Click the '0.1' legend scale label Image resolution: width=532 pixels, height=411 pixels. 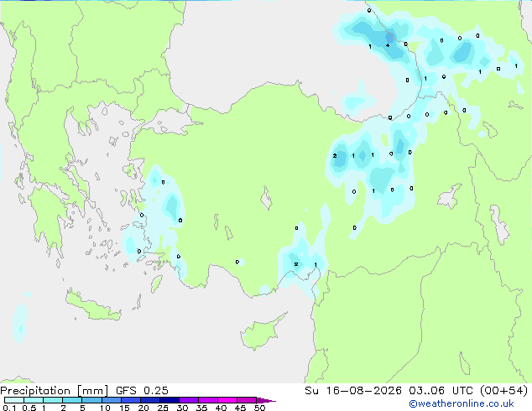pyautogui.click(x=9, y=408)
